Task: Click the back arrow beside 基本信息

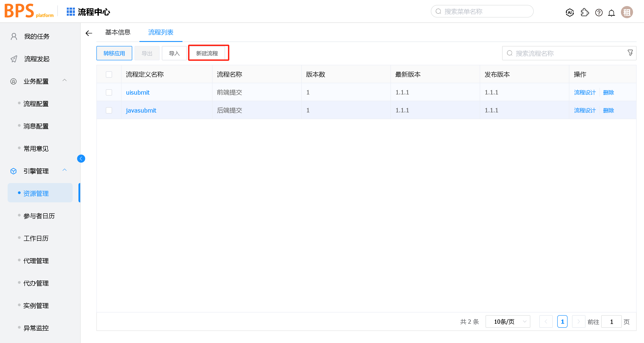Action: click(x=89, y=33)
